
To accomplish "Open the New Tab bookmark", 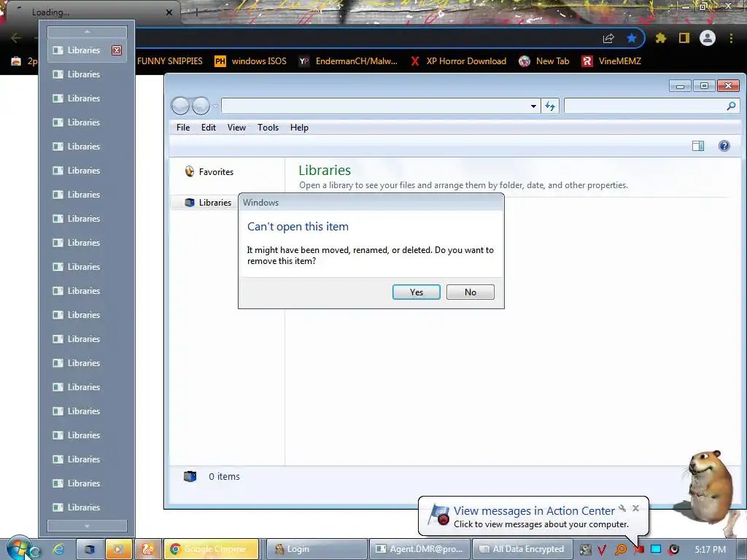I will pos(544,61).
